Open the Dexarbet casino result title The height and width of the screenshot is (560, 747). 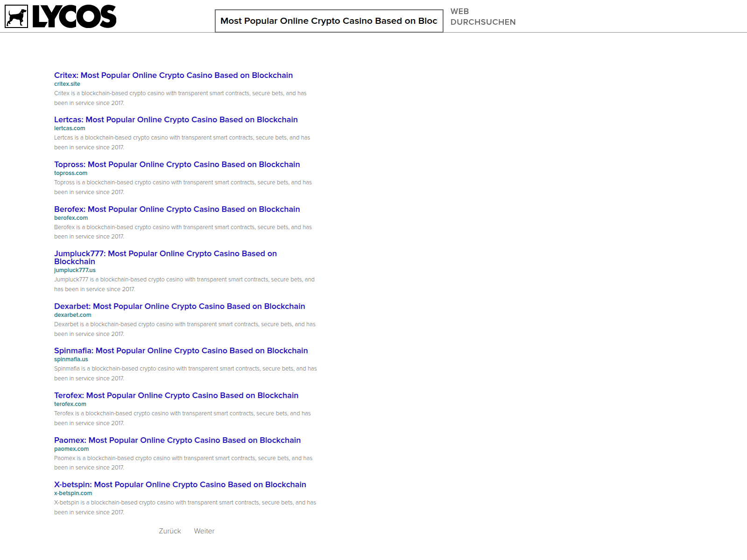(x=179, y=306)
